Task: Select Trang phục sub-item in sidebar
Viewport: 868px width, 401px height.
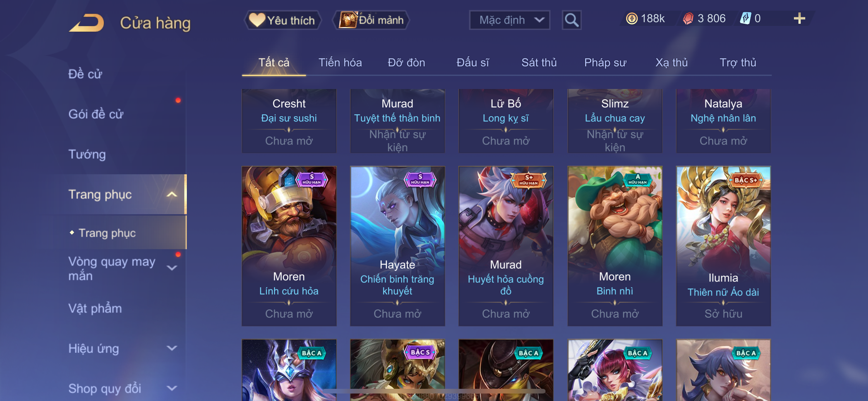Action: click(x=107, y=233)
